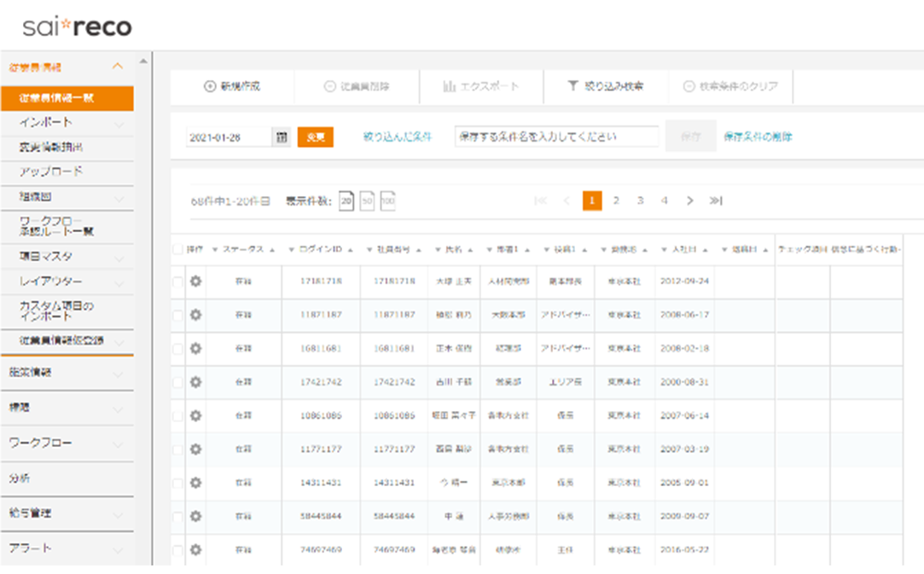Click the 保存条件の削除 link

[758, 136]
